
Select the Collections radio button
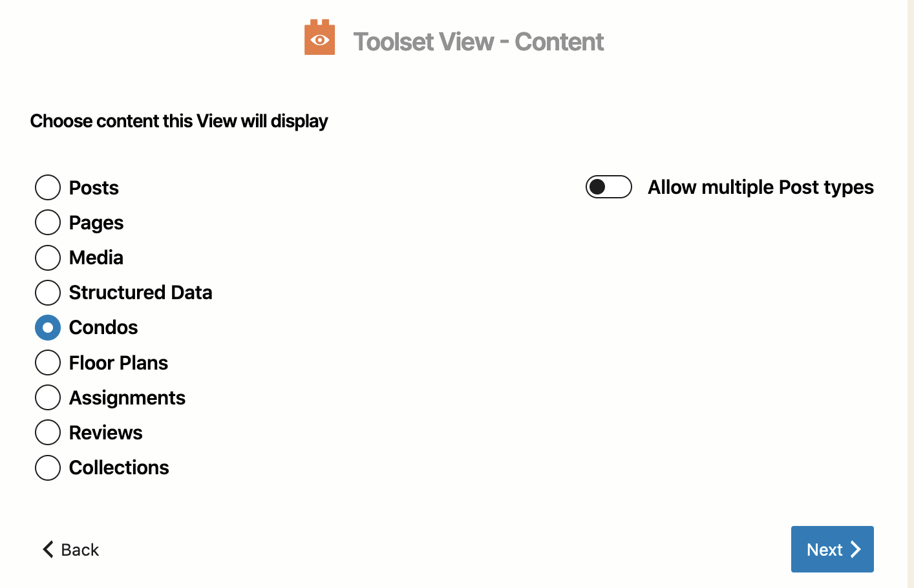point(48,468)
